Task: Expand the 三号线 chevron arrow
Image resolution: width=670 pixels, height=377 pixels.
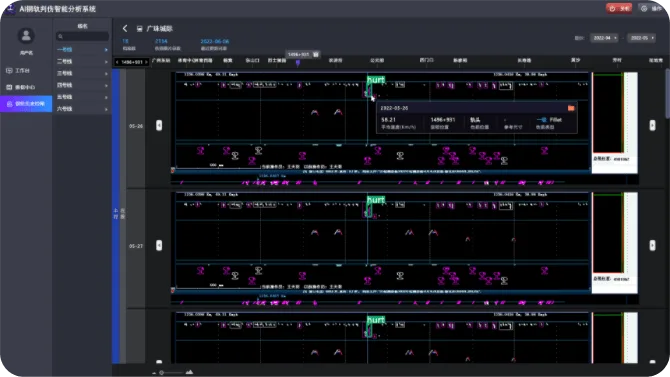Action: coord(106,74)
